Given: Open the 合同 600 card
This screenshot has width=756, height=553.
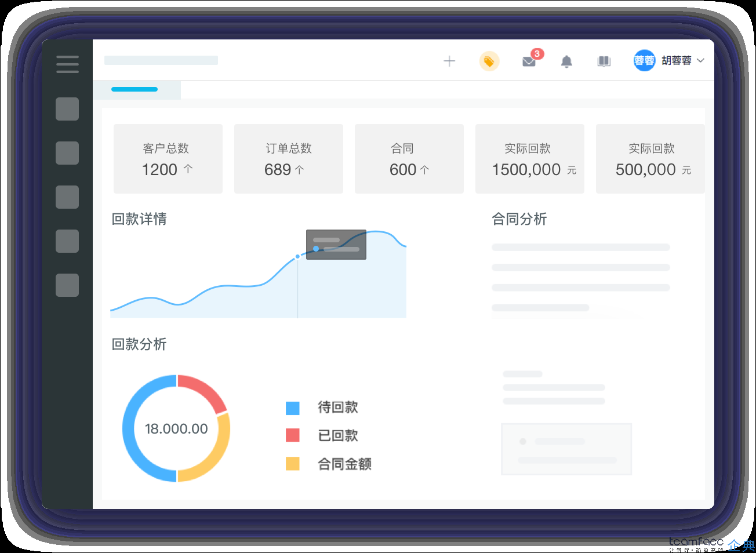Looking at the screenshot, I should click(x=409, y=159).
